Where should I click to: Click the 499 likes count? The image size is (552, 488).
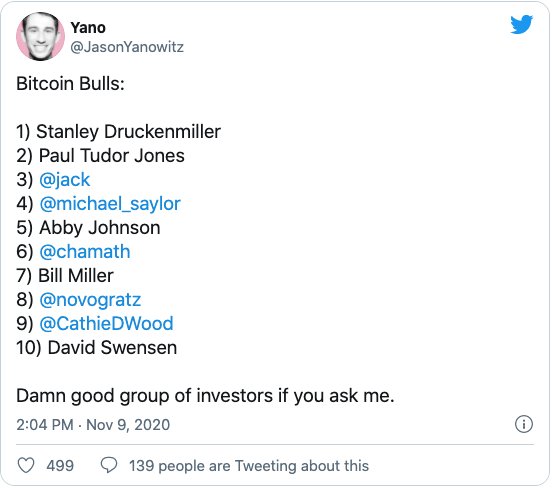coord(60,465)
